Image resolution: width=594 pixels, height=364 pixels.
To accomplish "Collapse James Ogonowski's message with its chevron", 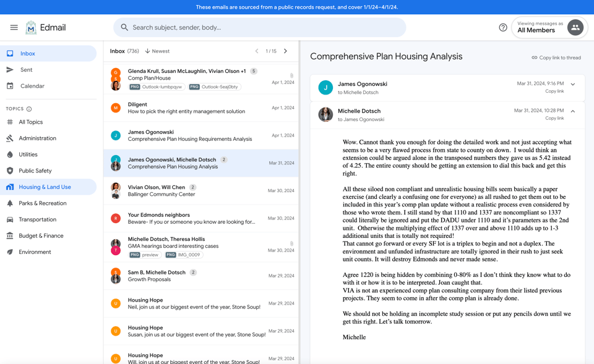I will click(x=572, y=84).
